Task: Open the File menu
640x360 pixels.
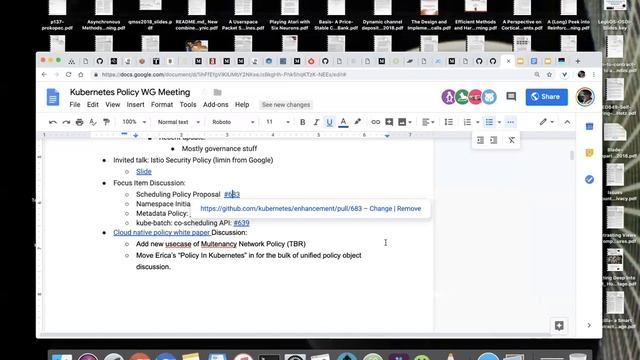Action: [x=75, y=105]
